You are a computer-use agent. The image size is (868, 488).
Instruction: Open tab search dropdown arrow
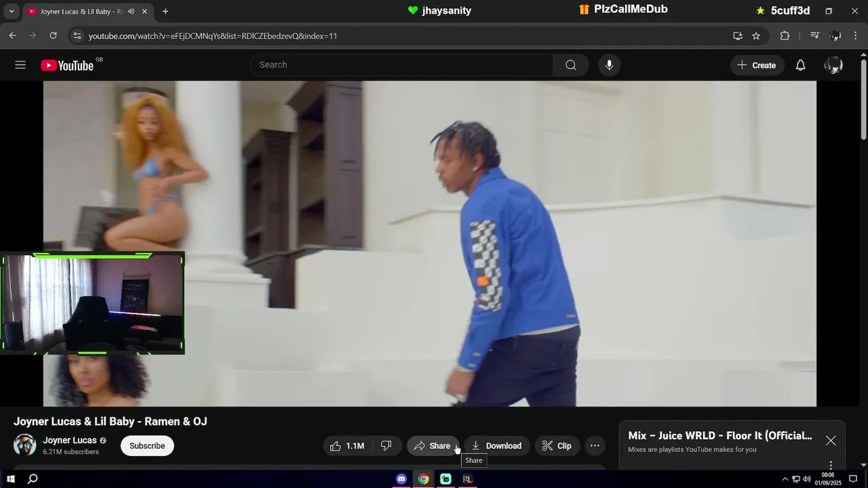11,12
